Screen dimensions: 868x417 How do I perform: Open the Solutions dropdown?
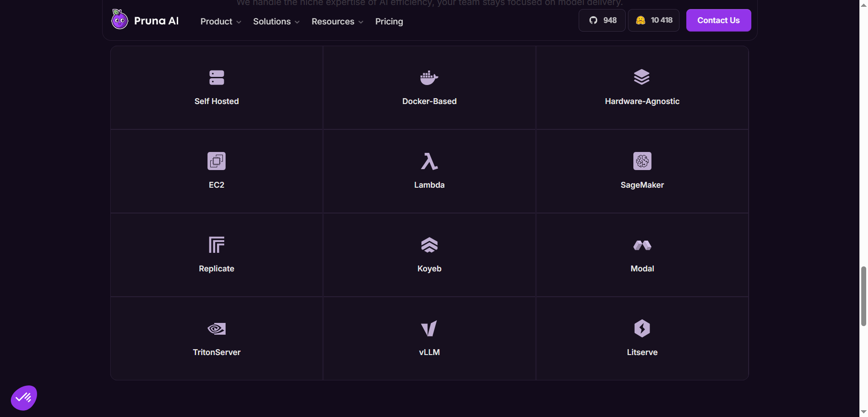276,21
